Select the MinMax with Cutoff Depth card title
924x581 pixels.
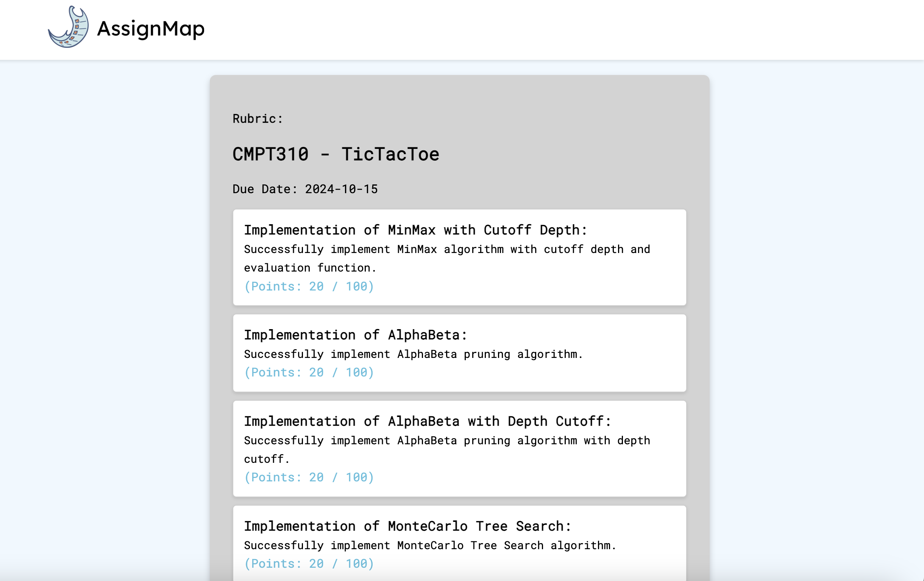tap(415, 230)
